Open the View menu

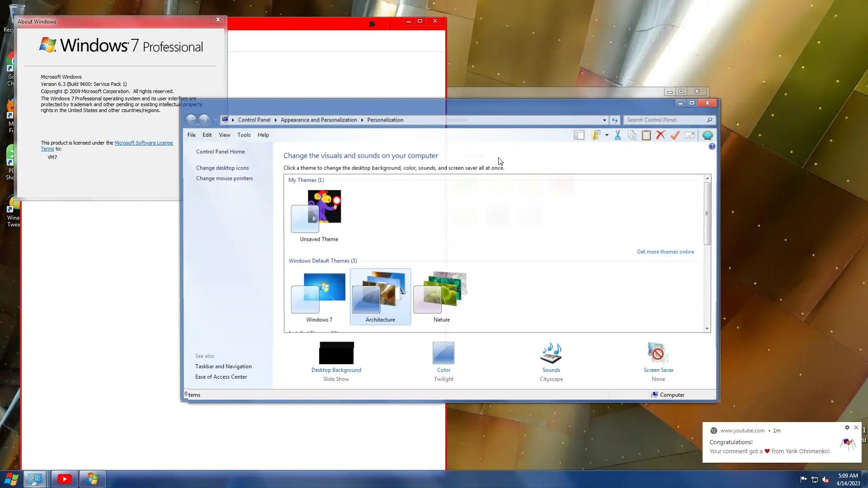click(224, 135)
